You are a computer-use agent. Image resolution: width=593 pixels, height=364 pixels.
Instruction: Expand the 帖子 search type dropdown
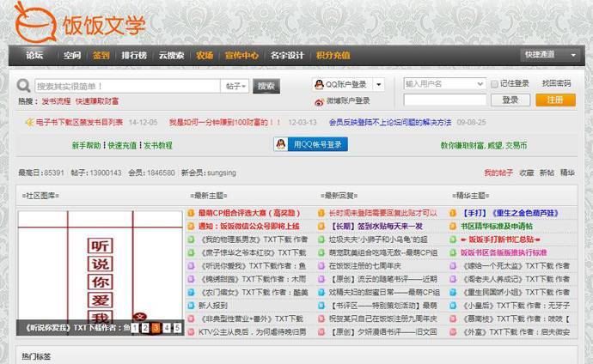(x=235, y=86)
